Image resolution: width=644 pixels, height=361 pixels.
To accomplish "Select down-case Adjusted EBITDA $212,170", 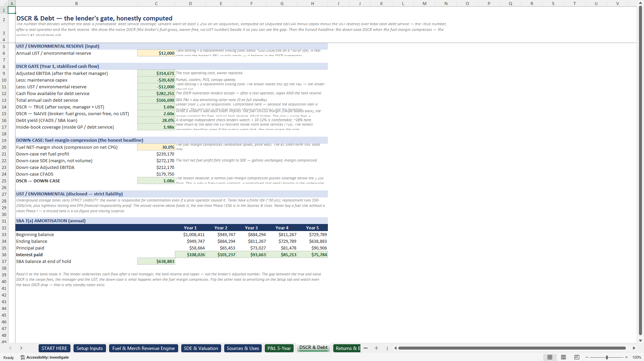I will (x=156, y=167).
